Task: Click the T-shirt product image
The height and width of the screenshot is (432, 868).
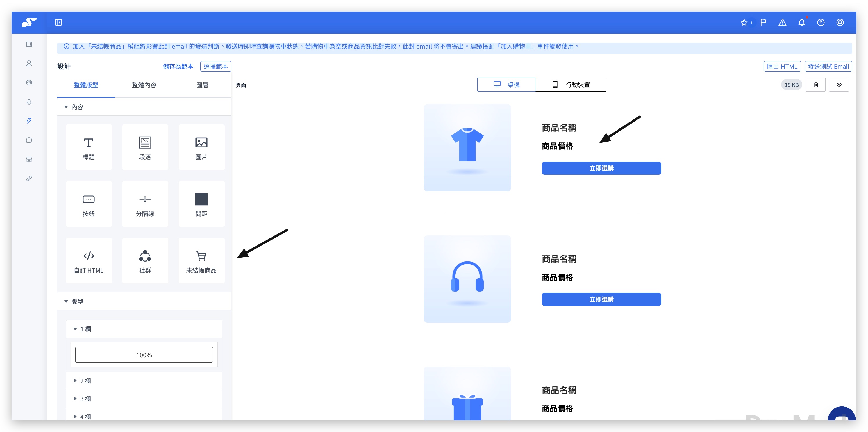Action: click(x=467, y=148)
